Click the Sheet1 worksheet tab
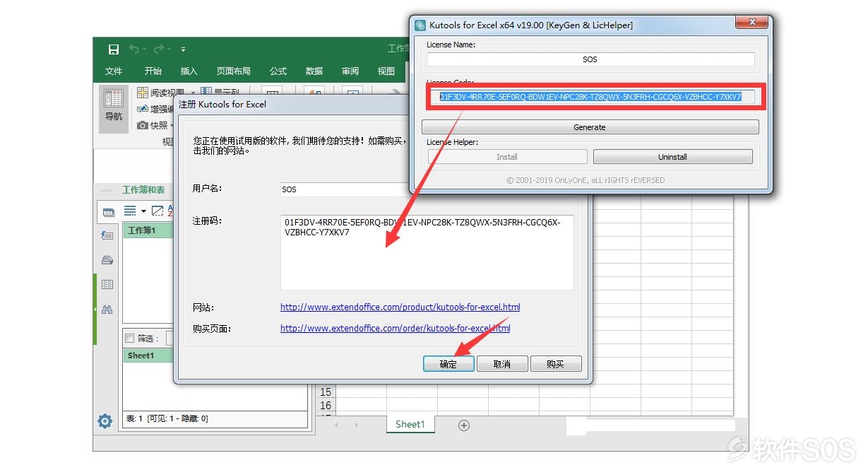Screen dimensions: 868x470 click(x=410, y=424)
